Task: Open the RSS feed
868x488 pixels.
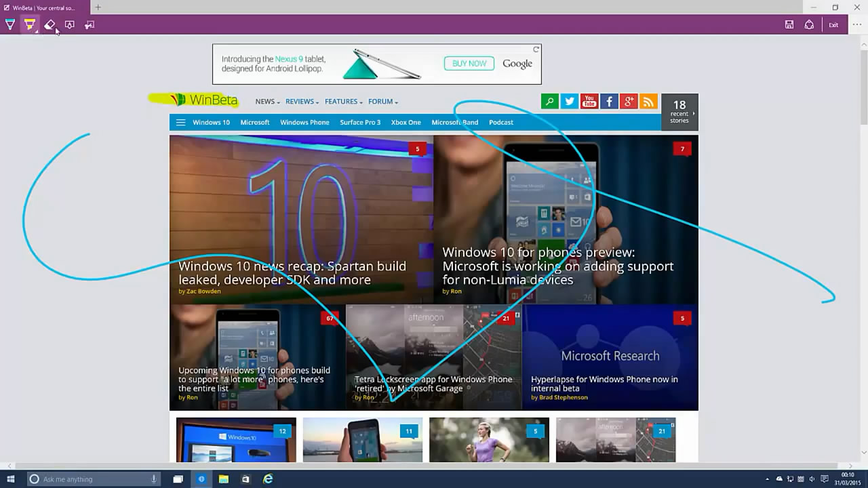Action: [648, 101]
